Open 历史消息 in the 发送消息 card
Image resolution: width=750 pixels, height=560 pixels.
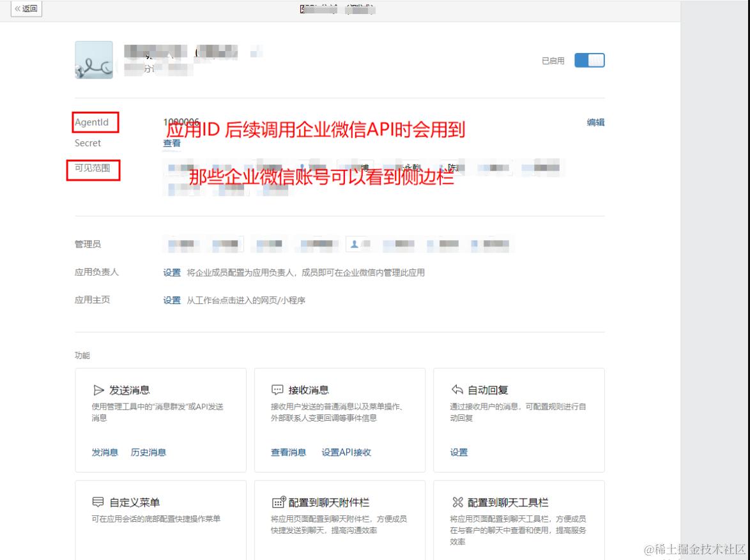click(x=148, y=452)
